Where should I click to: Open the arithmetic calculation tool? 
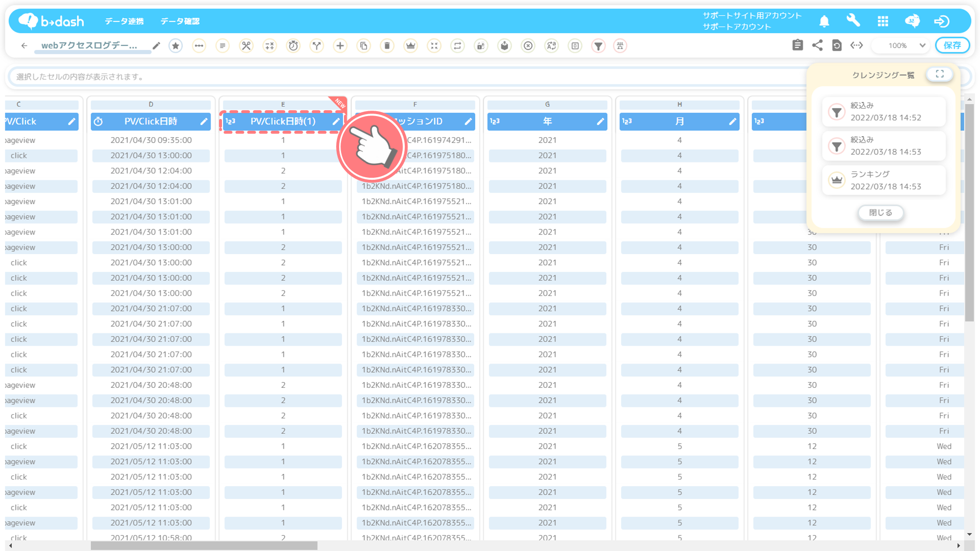pyautogui.click(x=269, y=46)
